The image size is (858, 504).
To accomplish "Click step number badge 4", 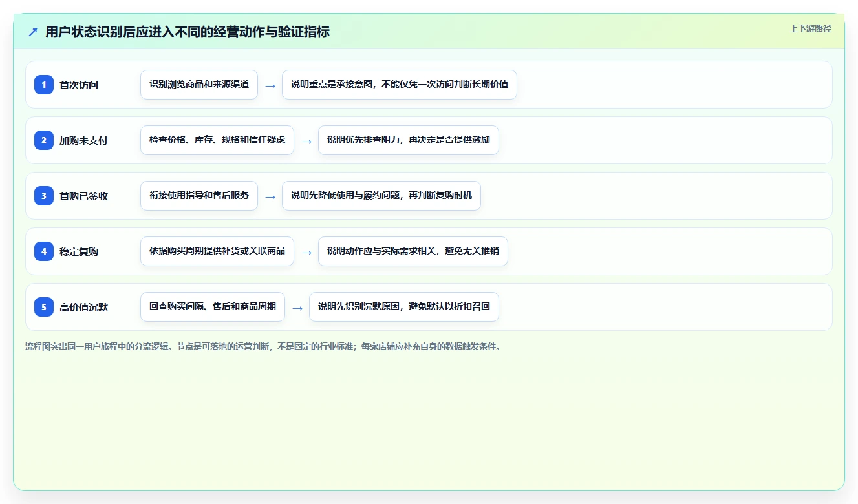I will (x=44, y=251).
